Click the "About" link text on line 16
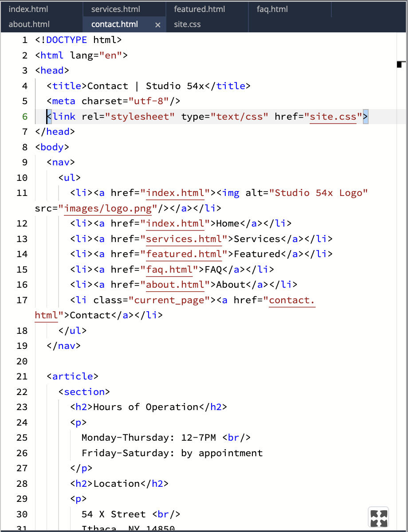The height and width of the screenshot is (532, 409). click(231, 285)
